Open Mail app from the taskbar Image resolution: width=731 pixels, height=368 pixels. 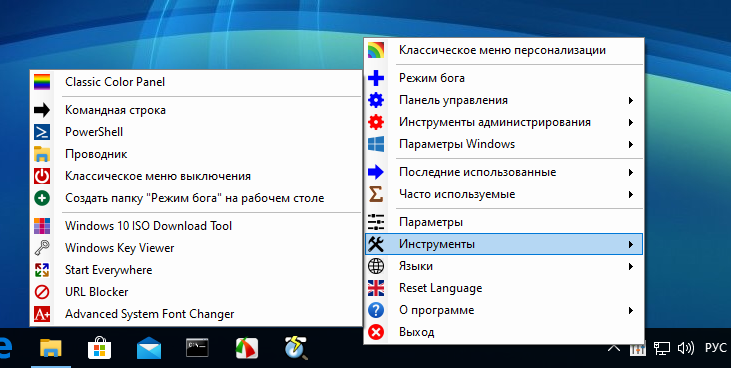coord(149,348)
